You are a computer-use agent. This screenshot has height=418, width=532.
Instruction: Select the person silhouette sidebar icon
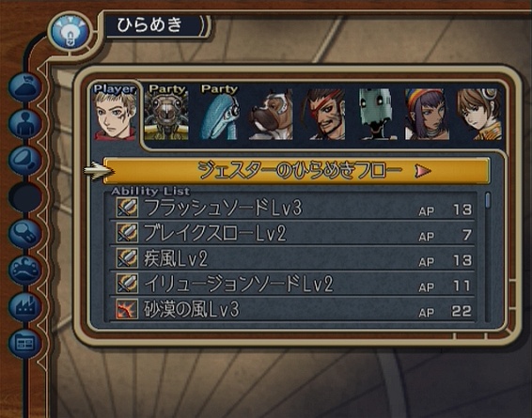click(x=25, y=123)
